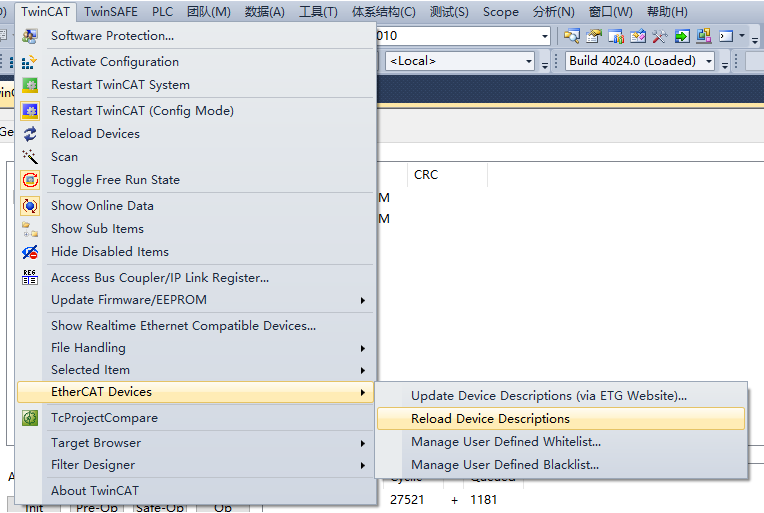Open the TwinSAFE menu
764x513 pixels.
[111, 12]
